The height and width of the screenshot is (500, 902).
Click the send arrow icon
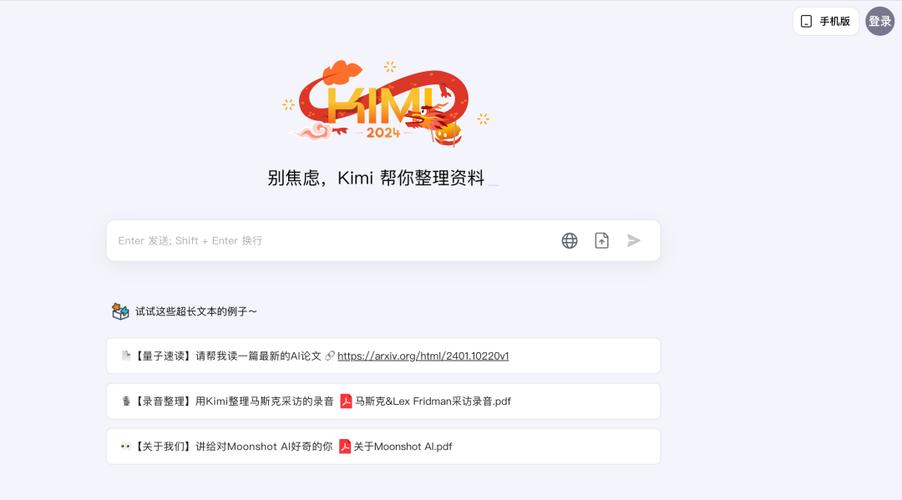coord(633,241)
